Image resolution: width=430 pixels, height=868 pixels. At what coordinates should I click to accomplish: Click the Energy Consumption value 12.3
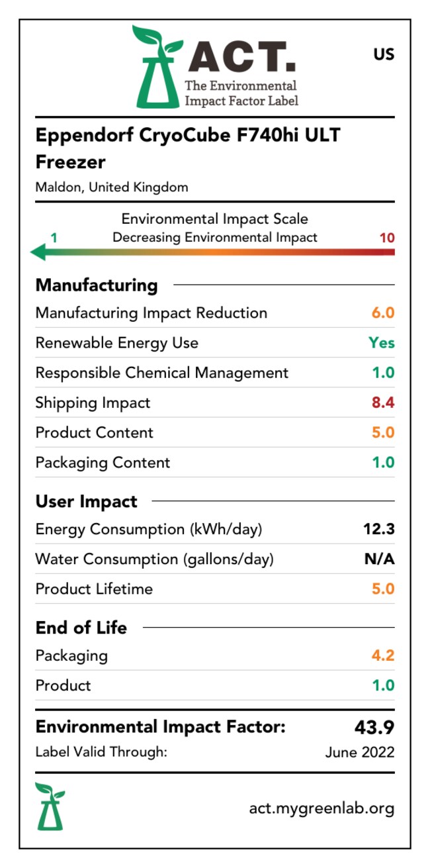click(379, 529)
